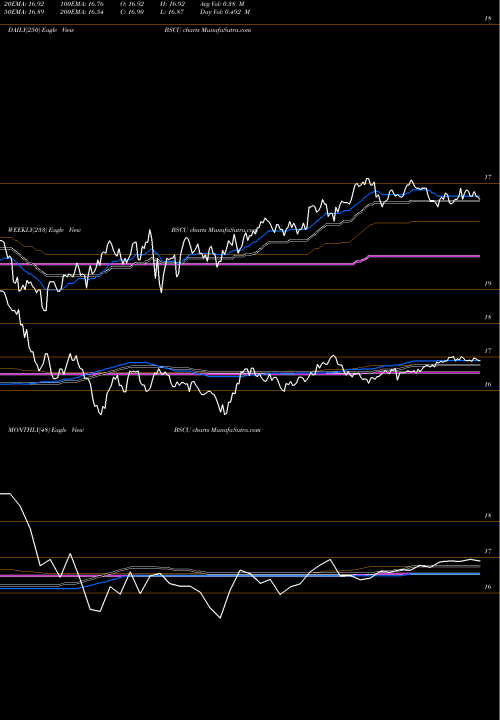Select the 100EMA value readout
The image size is (500, 720).
coord(84,4)
